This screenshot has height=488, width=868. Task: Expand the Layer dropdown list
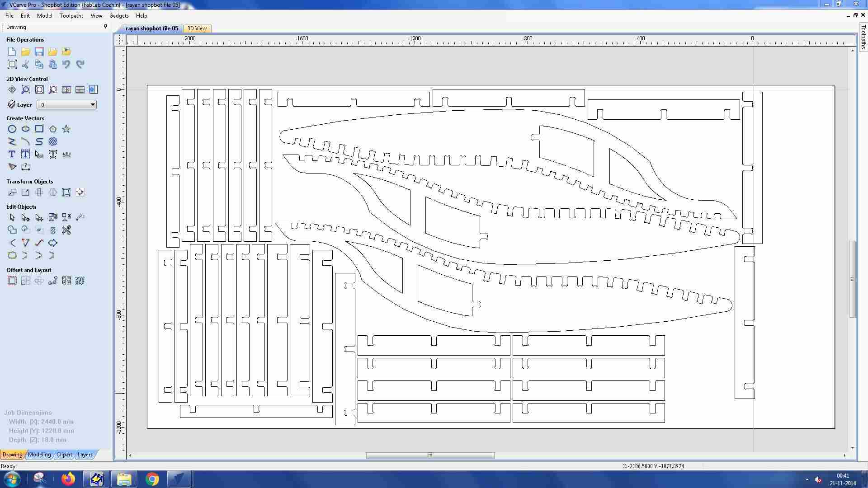pyautogui.click(x=93, y=105)
